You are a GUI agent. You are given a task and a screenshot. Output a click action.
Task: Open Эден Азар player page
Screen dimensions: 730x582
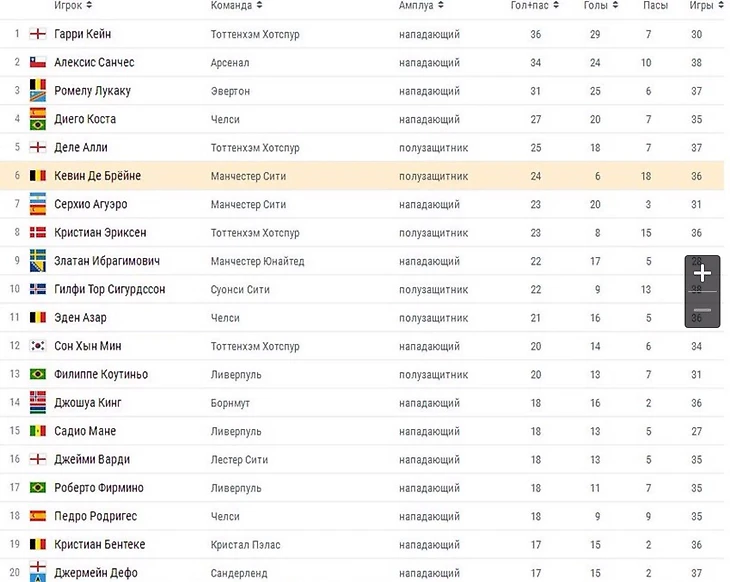pyautogui.click(x=80, y=318)
